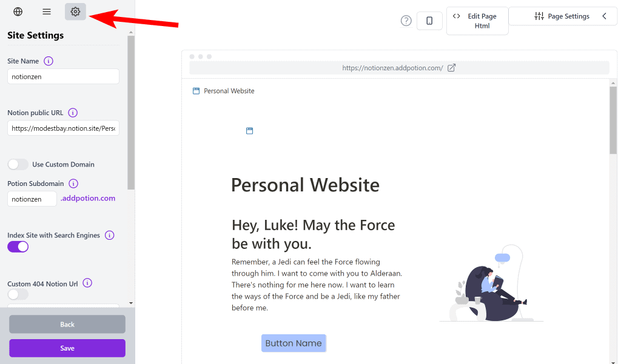Click the help question mark icon
This screenshot has height=364, width=621.
[406, 21]
